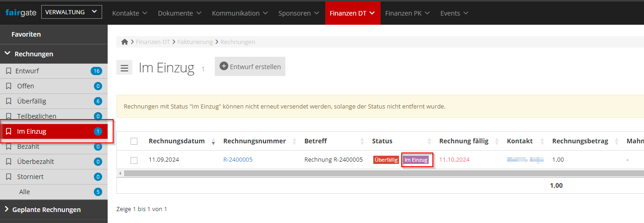Click the Entwurf erstellen button
Viewport: 644px width, 223px height.
tap(250, 66)
